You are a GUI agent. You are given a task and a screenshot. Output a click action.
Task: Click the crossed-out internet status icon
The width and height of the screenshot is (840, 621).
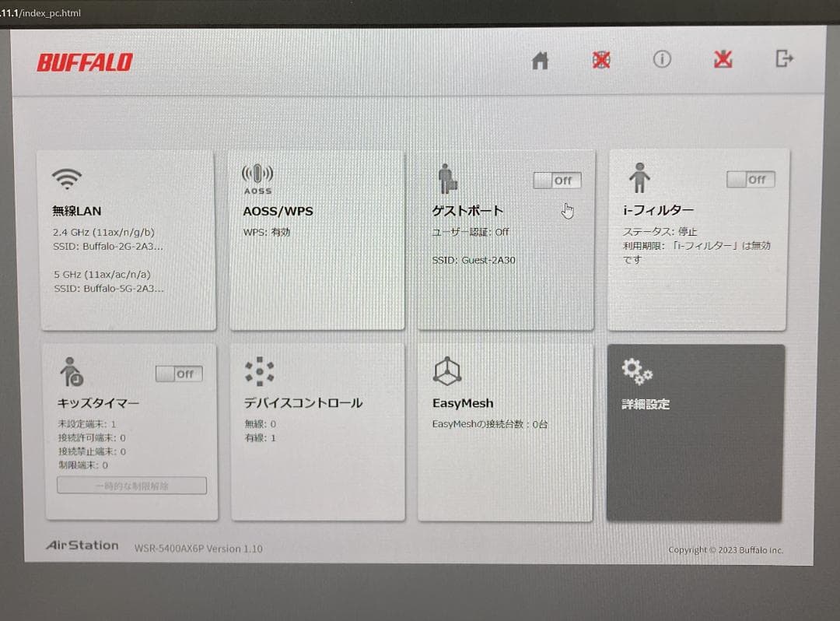(x=600, y=59)
